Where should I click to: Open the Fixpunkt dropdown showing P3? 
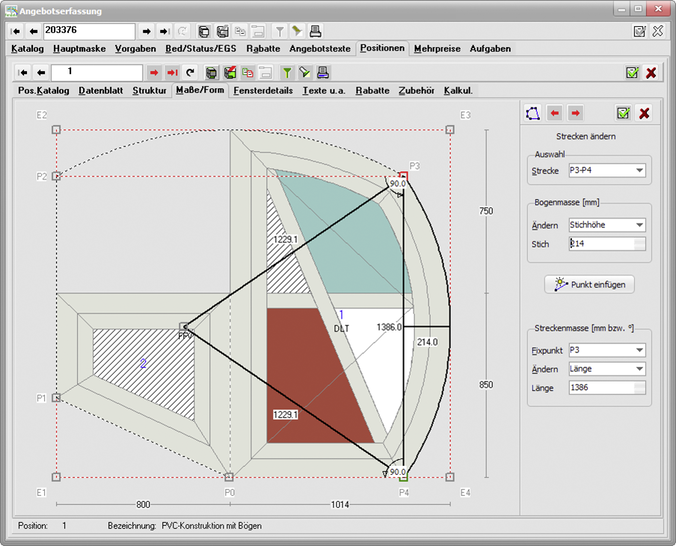click(606, 351)
